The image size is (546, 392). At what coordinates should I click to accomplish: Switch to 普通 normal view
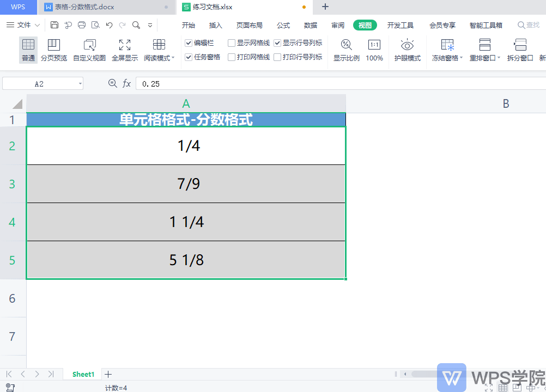pyautogui.click(x=28, y=50)
